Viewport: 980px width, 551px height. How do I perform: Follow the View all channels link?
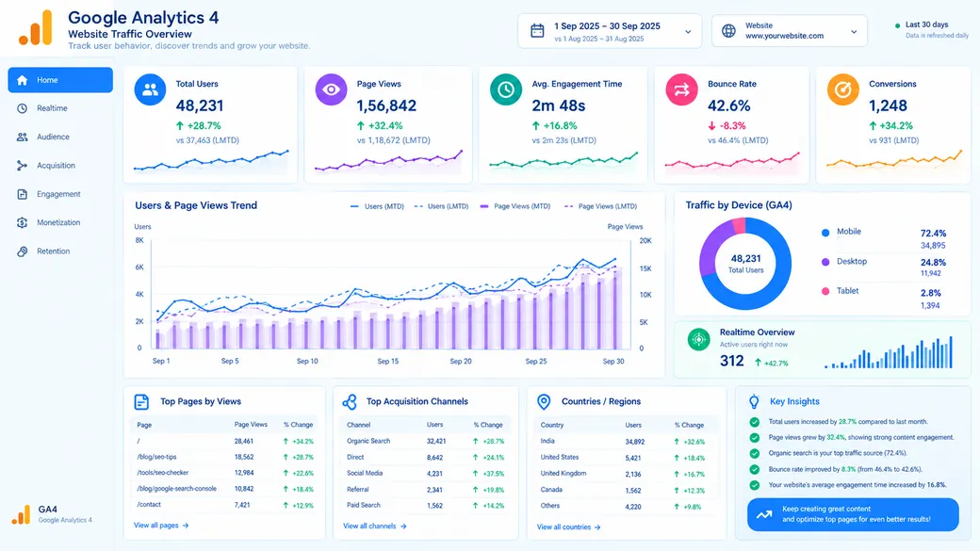[x=374, y=526]
